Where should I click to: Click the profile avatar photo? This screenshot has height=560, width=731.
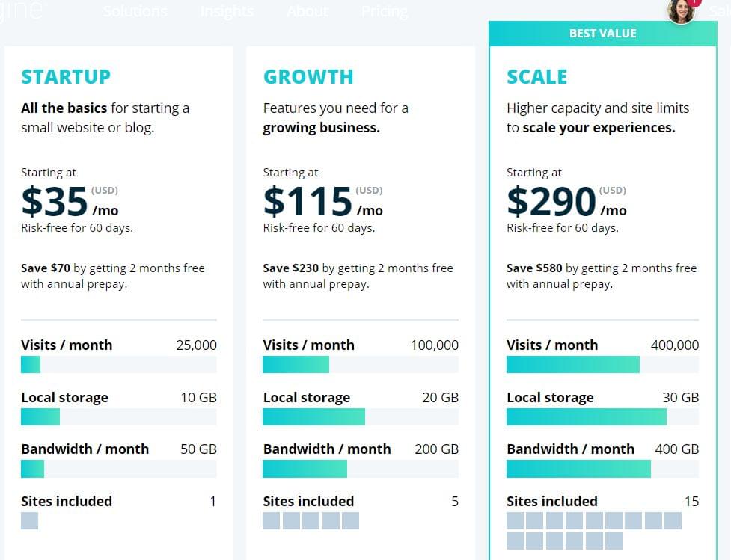pyautogui.click(x=680, y=11)
